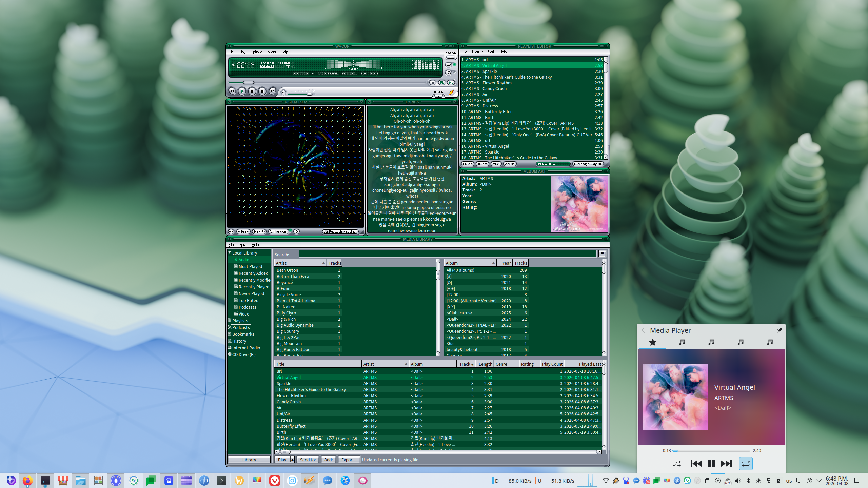Toggle repeat button in main window

[449, 65]
